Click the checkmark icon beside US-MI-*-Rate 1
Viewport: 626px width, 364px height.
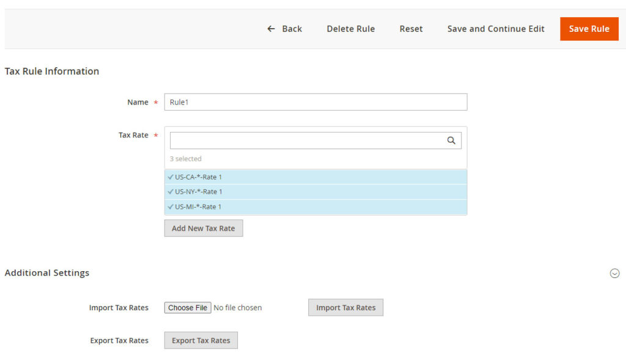[x=171, y=206]
